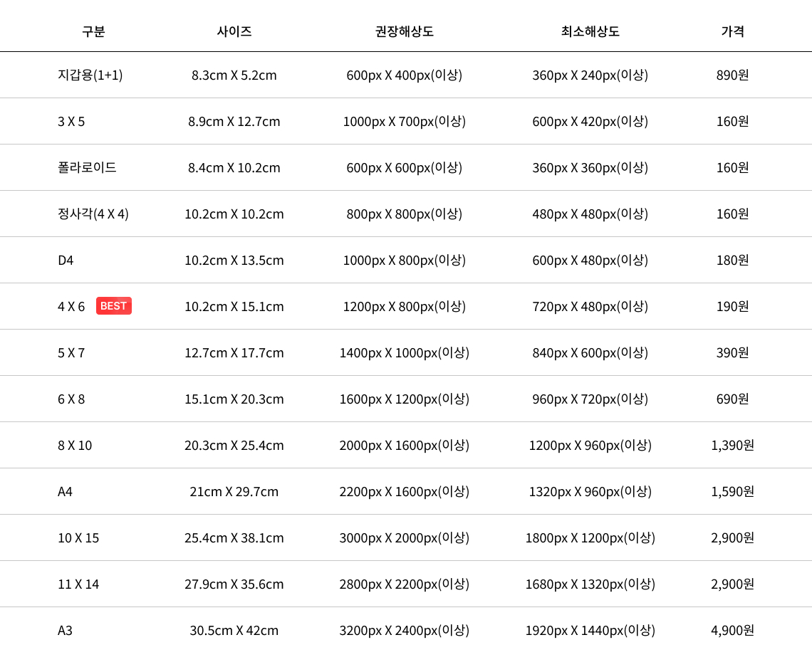Choose the 4 X 6 size label
812x672 pixels.
(x=71, y=306)
